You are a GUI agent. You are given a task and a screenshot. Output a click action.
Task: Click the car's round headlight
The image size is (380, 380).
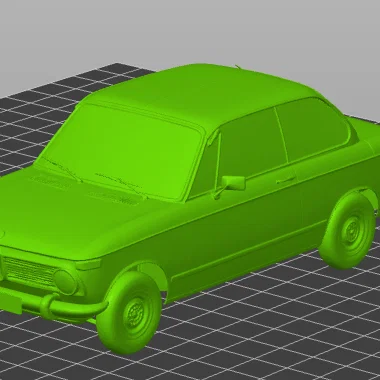66,282
